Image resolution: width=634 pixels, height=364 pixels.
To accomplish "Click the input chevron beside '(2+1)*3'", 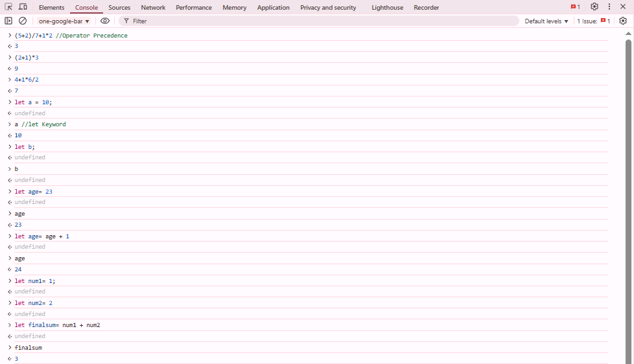I will click(x=10, y=58).
